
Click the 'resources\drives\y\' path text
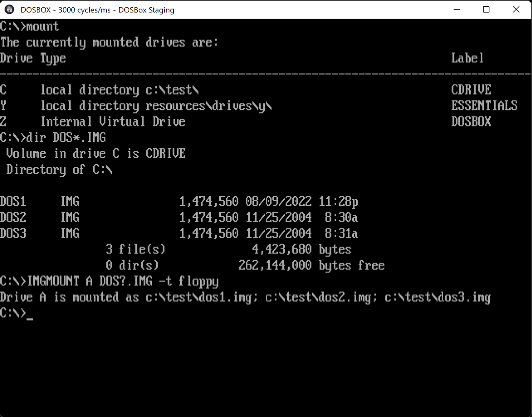[x=208, y=106]
